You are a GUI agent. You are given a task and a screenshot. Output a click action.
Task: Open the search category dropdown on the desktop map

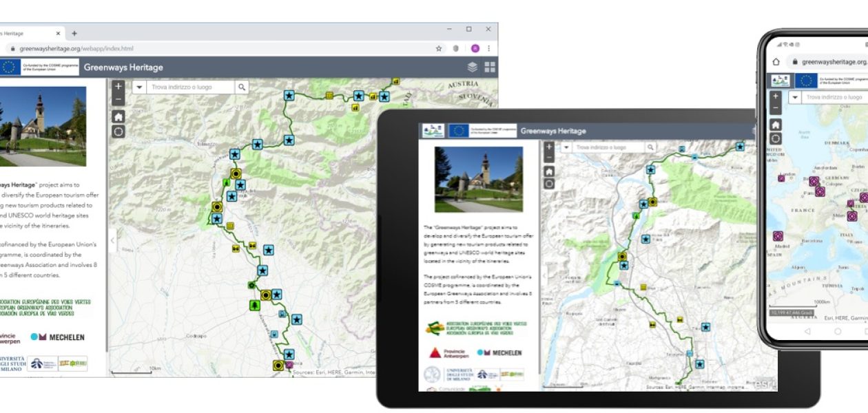tap(139, 87)
